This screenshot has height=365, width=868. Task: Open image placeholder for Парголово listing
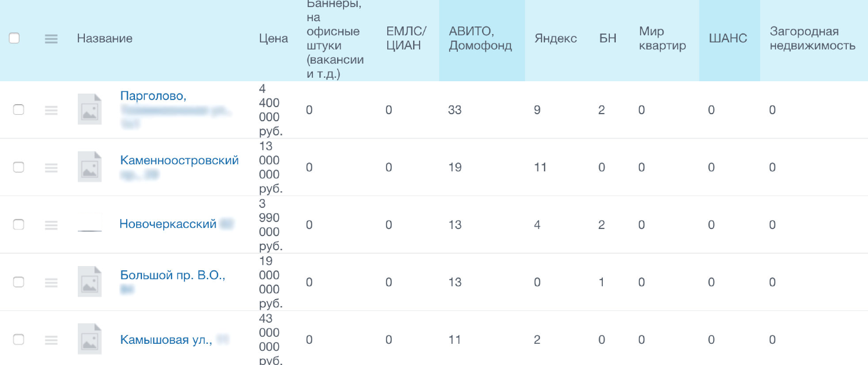(x=90, y=109)
